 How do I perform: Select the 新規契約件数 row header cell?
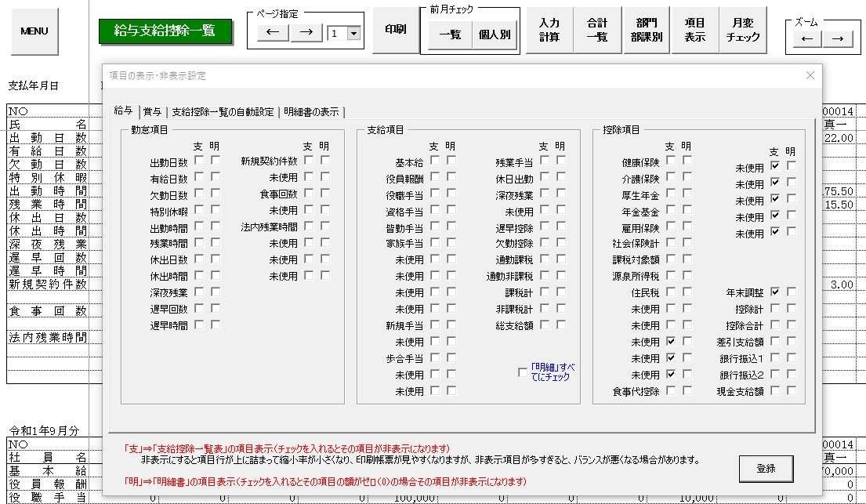(48, 284)
